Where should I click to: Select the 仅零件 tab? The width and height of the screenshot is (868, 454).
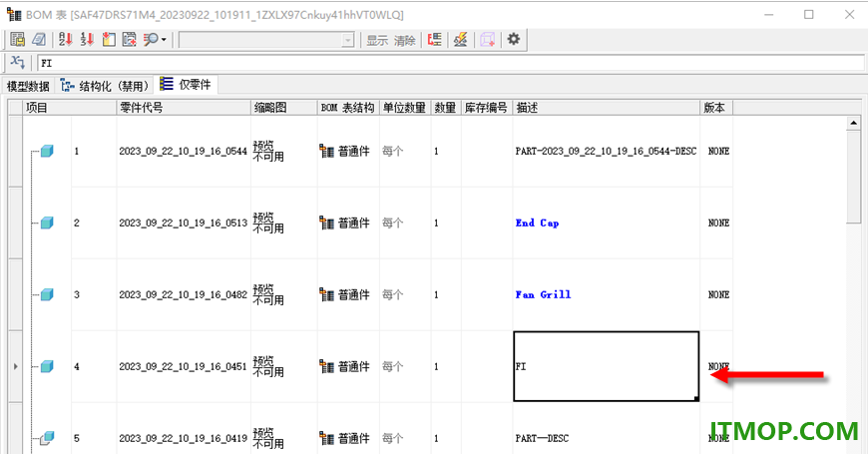click(x=186, y=84)
